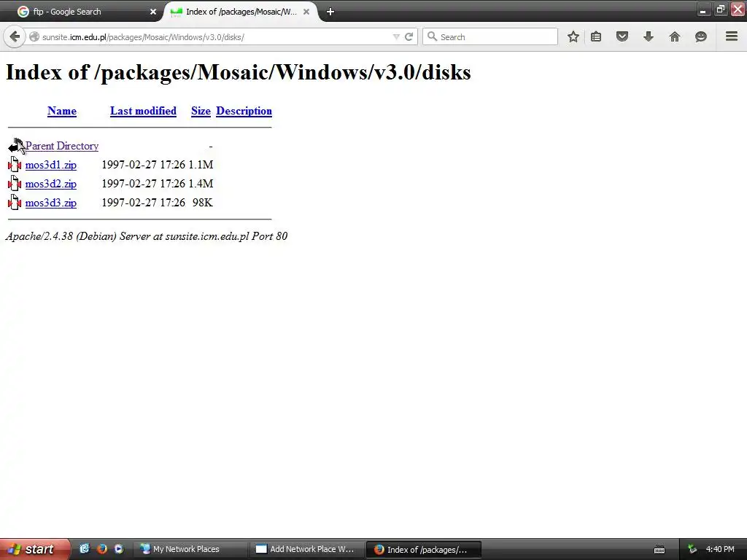747x560 pixels.
Task: Open the Parent Directory link
Action: pyautogui.click(x=62, y=146)
